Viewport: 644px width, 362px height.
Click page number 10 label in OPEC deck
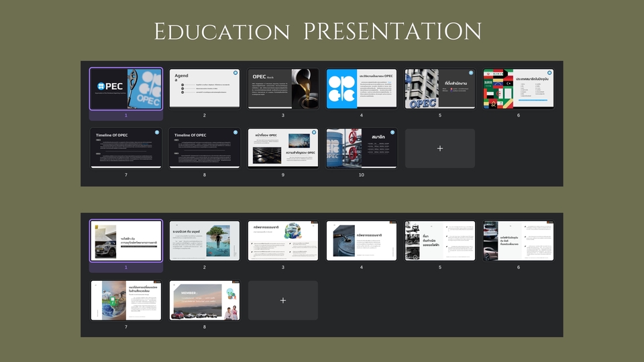362,175
